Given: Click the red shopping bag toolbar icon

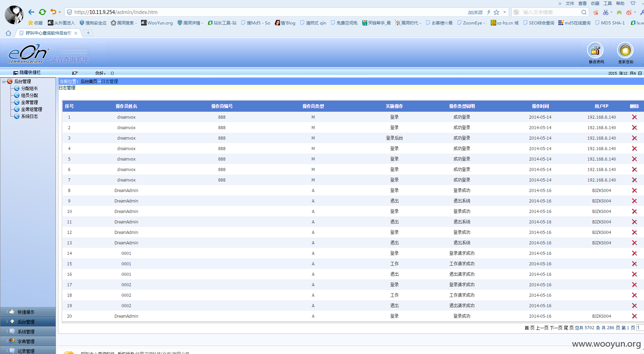Looking at the screenshot, I should (596, 12).
